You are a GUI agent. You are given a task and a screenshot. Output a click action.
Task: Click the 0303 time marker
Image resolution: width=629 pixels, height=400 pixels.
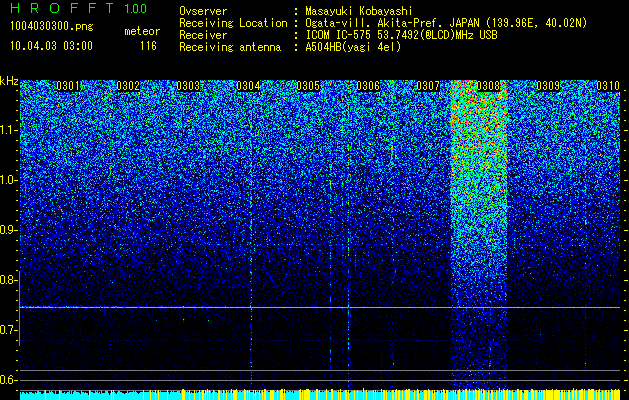click(188, 86)
